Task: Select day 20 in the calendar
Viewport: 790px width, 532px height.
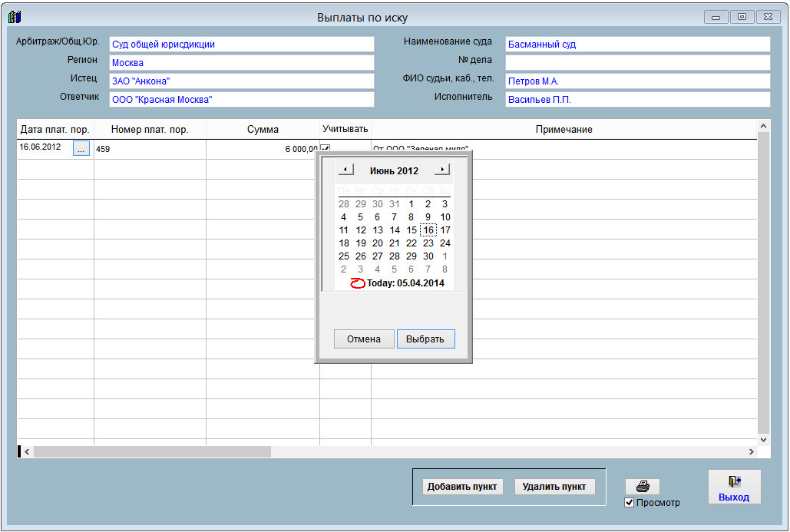Action: coord(378,243)
